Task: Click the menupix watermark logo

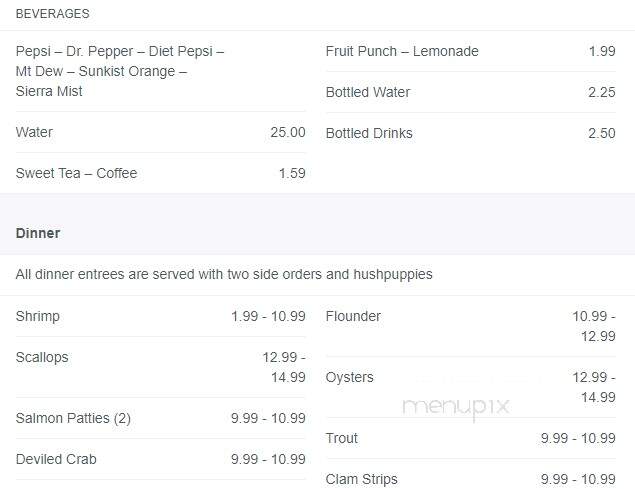Action: (456, 407)
